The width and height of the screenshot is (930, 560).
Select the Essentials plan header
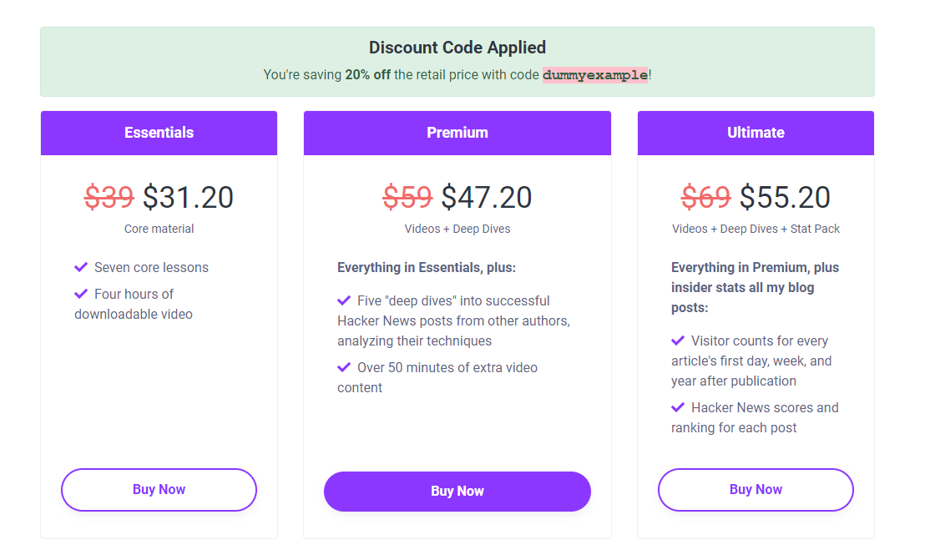pos(159,133)
